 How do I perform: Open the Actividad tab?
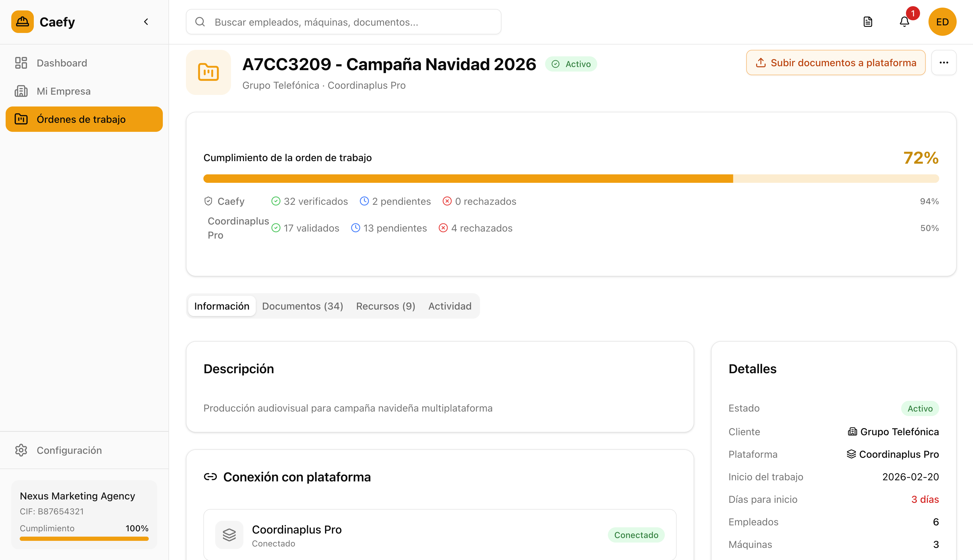(x=450, y=306)
